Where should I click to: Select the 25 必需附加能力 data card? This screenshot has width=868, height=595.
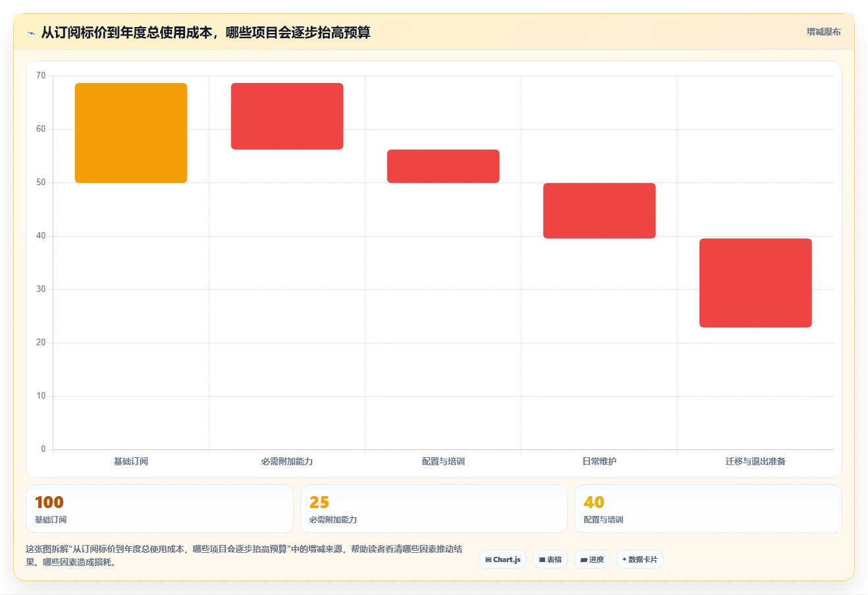coord(433,509)
